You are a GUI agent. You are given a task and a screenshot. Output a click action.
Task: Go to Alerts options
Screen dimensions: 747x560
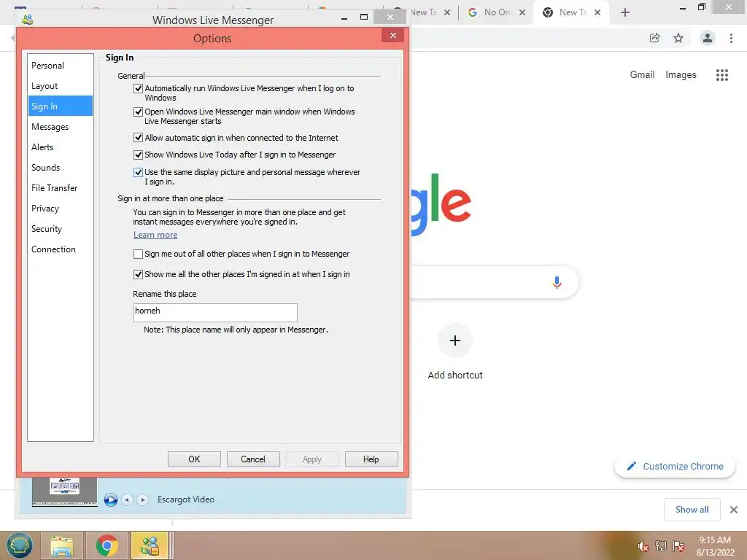pyautogui.click(x=60, y=147)
